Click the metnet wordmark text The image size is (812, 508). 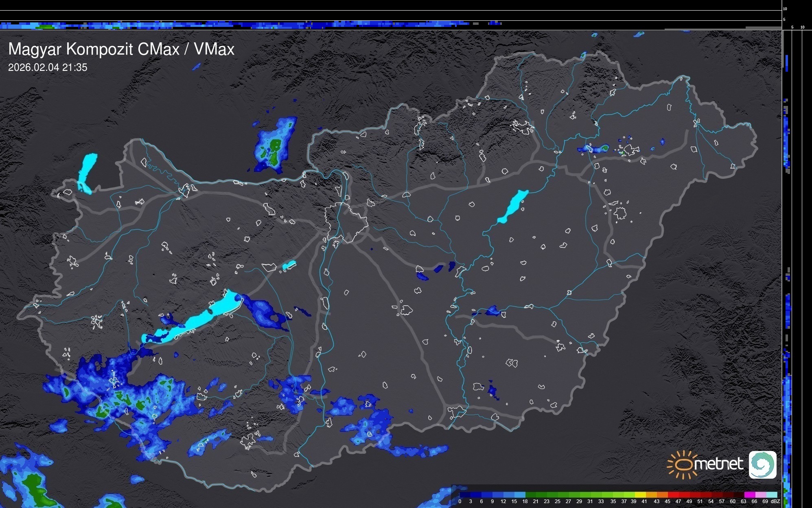pyautogui.click(x=719, y=464)
